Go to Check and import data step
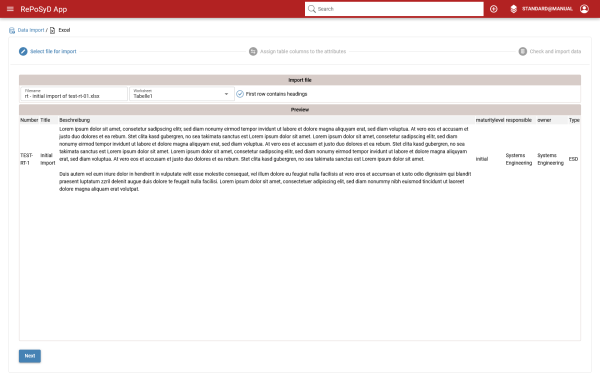The image size is (600, 375). click(x=555, y=51)
